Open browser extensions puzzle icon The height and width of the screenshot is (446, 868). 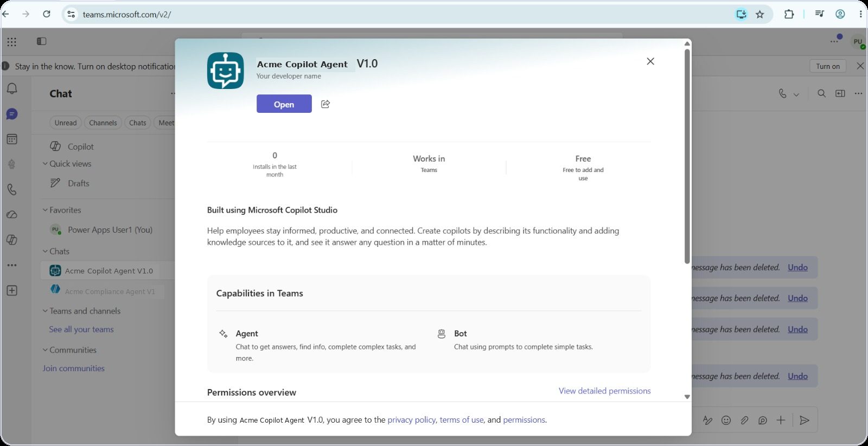click(x=789, y=14)
